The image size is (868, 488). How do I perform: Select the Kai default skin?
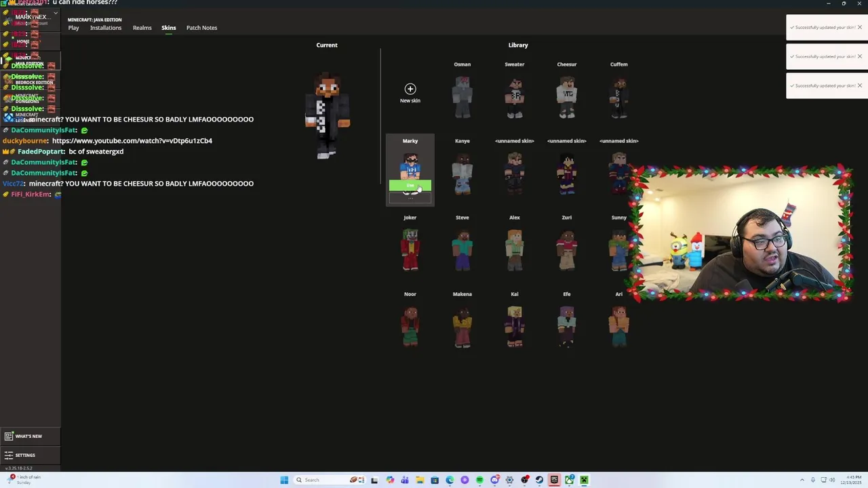515,327
